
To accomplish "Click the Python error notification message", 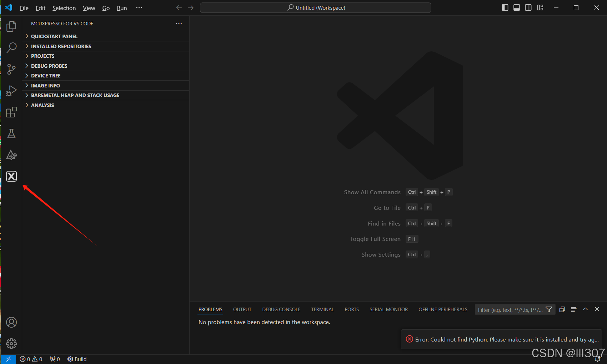I will click(507, 339).
